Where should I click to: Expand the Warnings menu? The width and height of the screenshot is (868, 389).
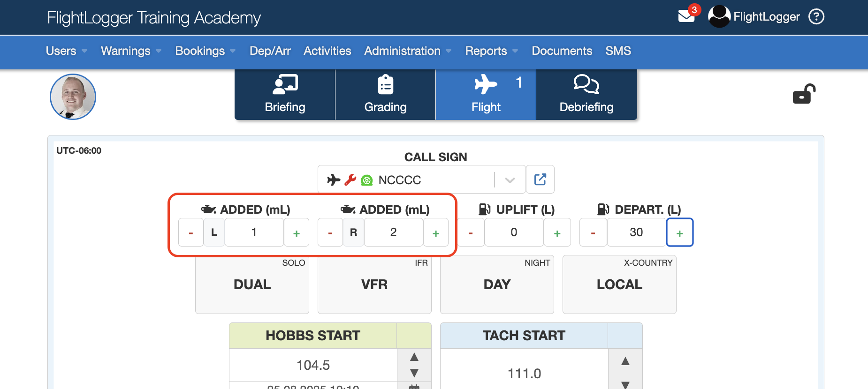pyautogui.click(x=131, y=51)
